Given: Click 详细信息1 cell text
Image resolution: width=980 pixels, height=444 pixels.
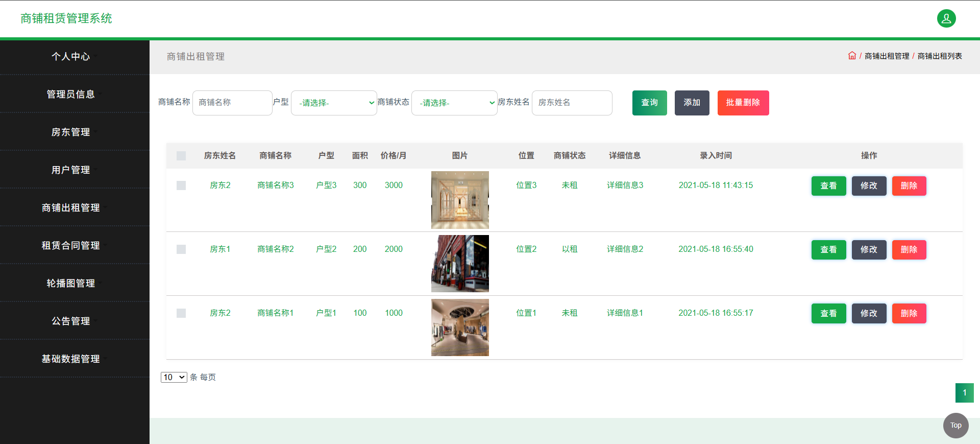Looking at the screenshot, I should tap(625, 313).
